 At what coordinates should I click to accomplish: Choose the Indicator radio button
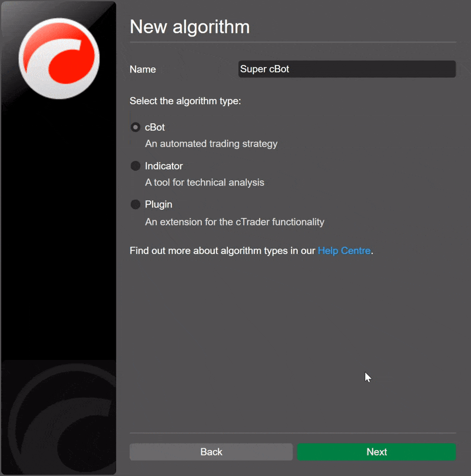click(x=135, y=166)
